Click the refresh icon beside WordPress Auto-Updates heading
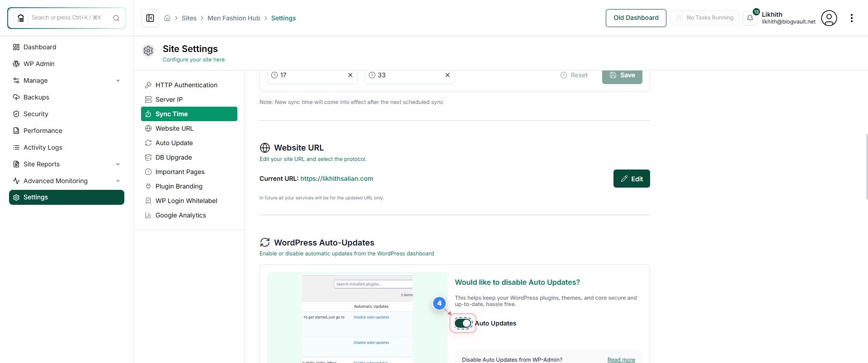Screen dimensions: 868x363 (x=265, y=242)
